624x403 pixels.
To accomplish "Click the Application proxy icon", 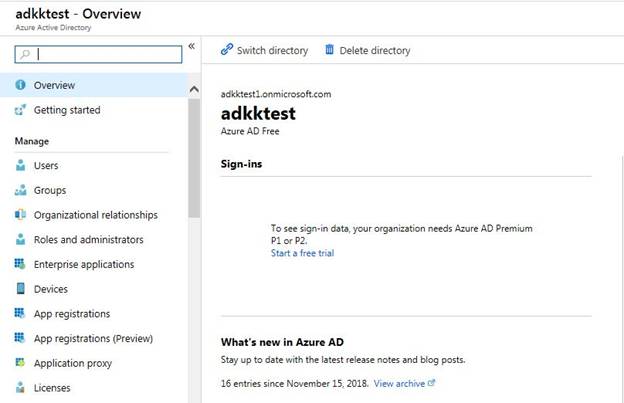I will 20,362.
